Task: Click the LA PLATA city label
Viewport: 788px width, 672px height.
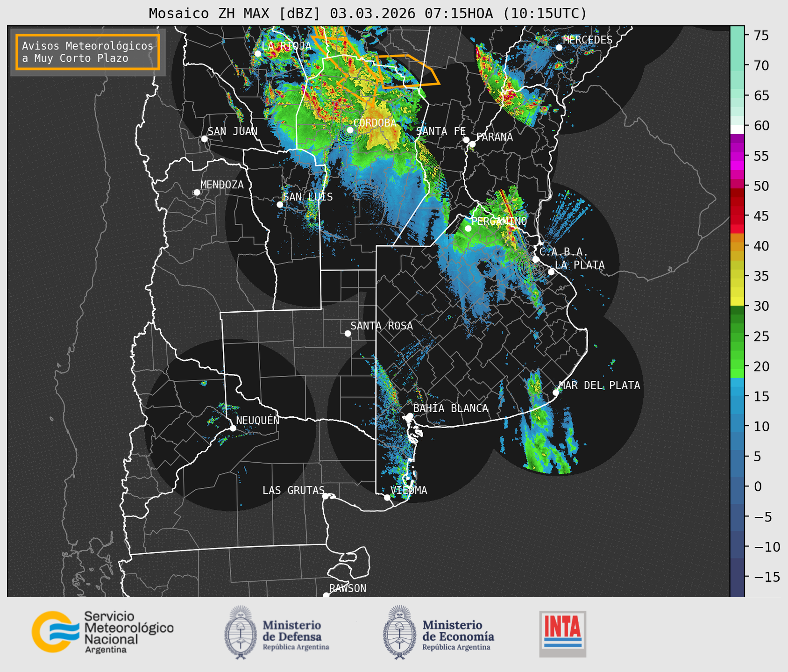Action: [580, 265]
